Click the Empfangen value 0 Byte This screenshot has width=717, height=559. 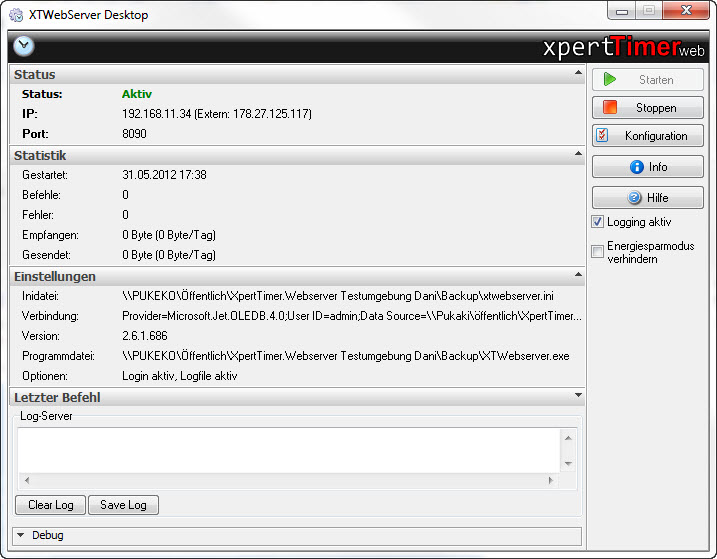click(x=169, y=235)
